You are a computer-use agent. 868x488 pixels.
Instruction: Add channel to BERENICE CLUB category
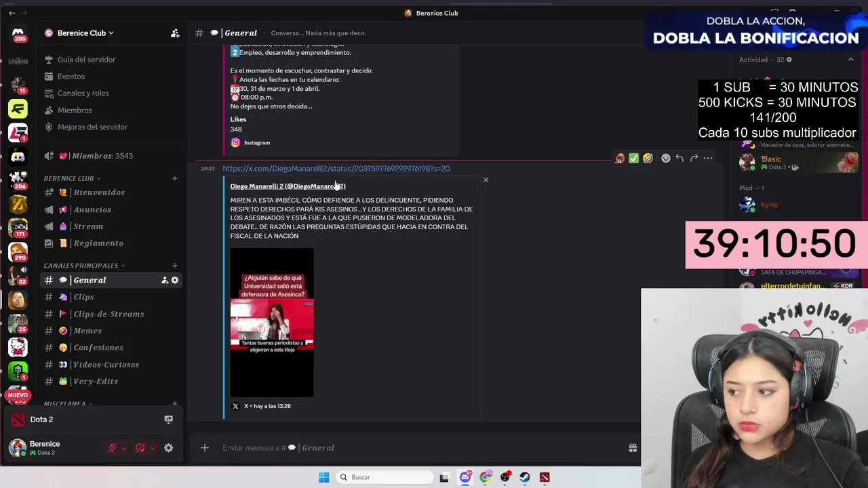point(175,178)
